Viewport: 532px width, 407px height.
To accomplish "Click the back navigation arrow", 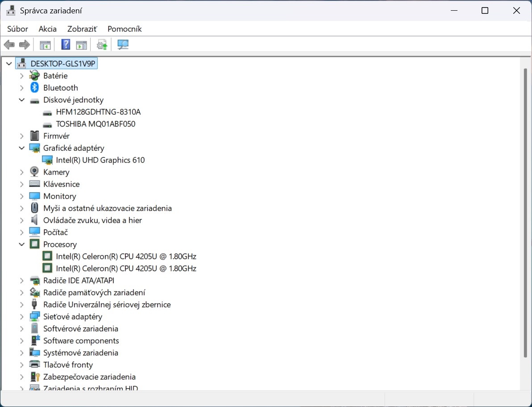I will coord(9,44).
